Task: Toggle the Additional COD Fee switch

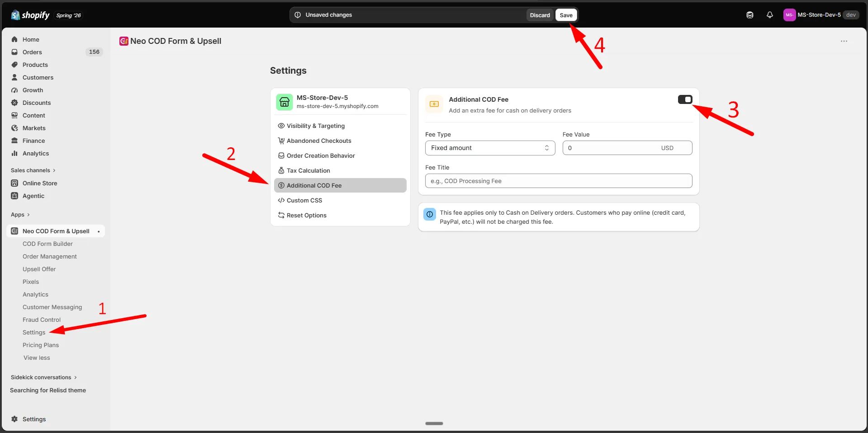Action: click(685, 99)
